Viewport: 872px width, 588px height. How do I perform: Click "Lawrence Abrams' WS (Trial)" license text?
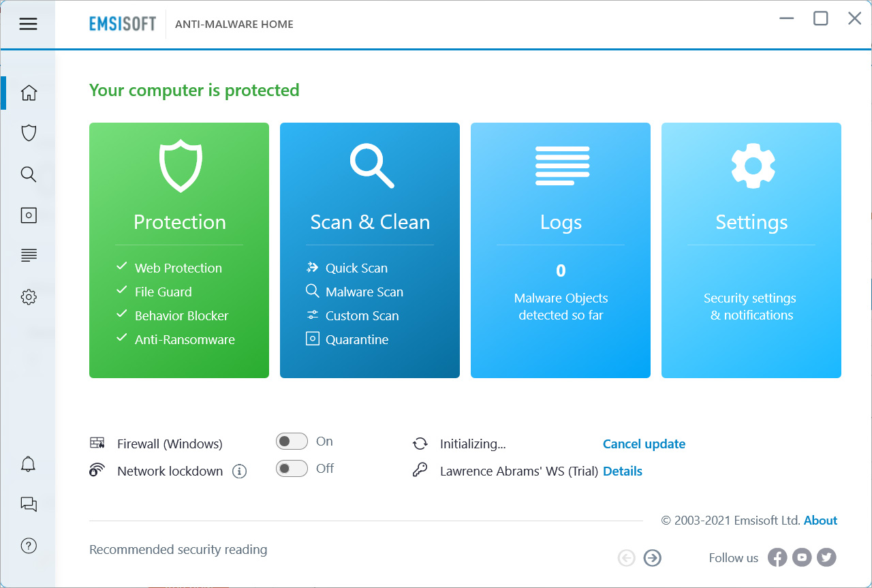tap(519, 471)
